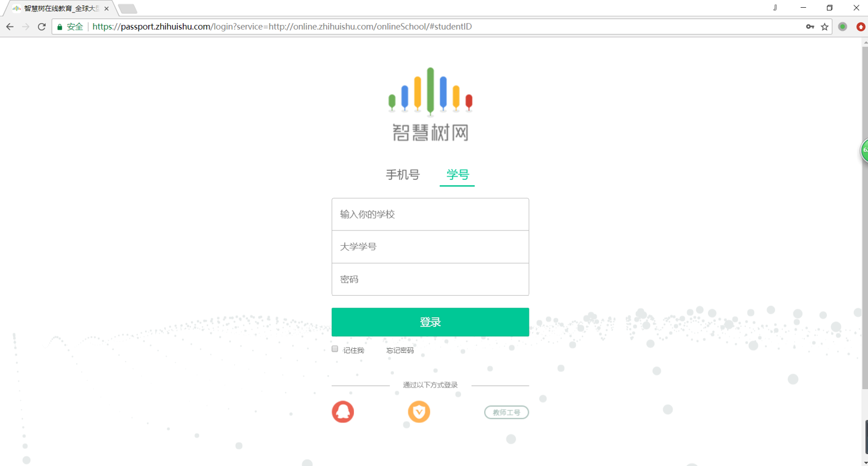Bookmark page with star icon
The height and width of the screenshot is (466, 868).
tap(825, 27)
